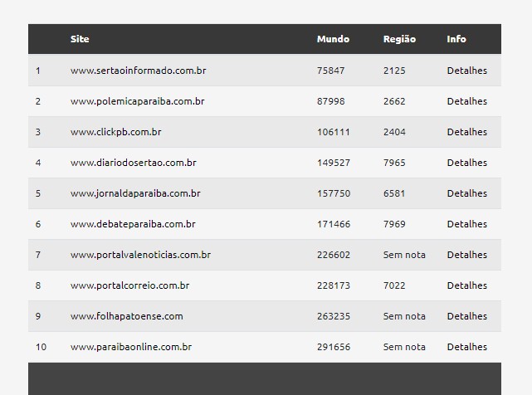The height and width of the screenshot is (395, 532).
Task: Open the www.clickpb.com.br link
Action: tap(115, 132)
